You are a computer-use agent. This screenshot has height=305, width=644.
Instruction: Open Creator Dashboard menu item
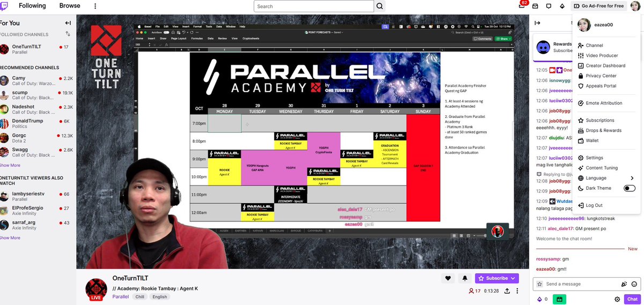606,66
